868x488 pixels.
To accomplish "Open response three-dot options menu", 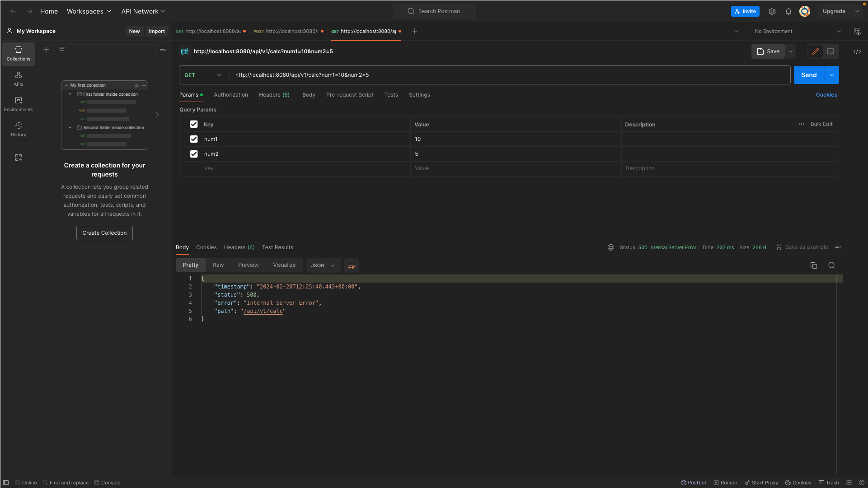I will pyautogui.click(x=838, y=247).
